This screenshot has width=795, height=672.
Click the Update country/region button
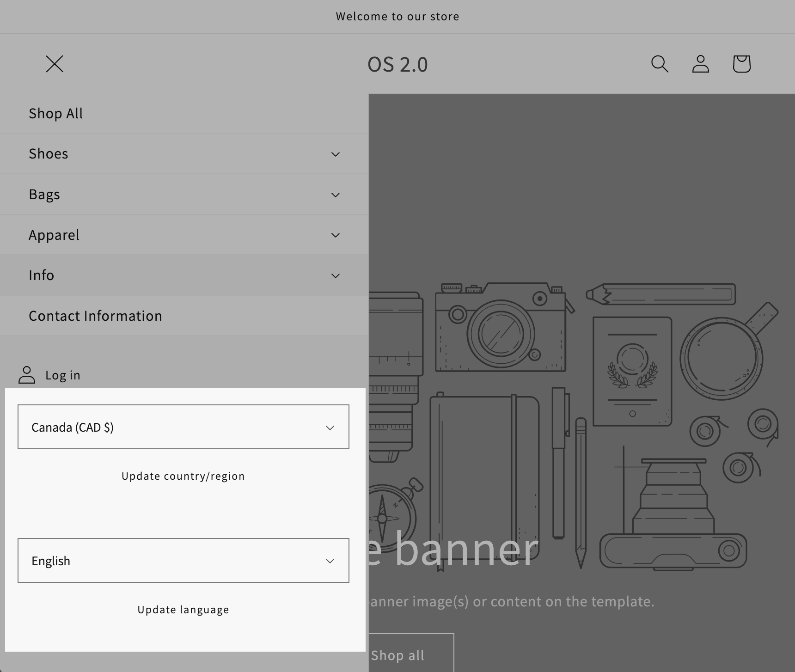tap(183, 476)
